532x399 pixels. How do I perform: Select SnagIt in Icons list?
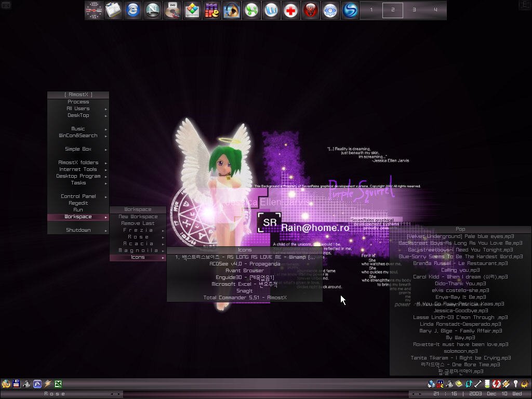245,291
